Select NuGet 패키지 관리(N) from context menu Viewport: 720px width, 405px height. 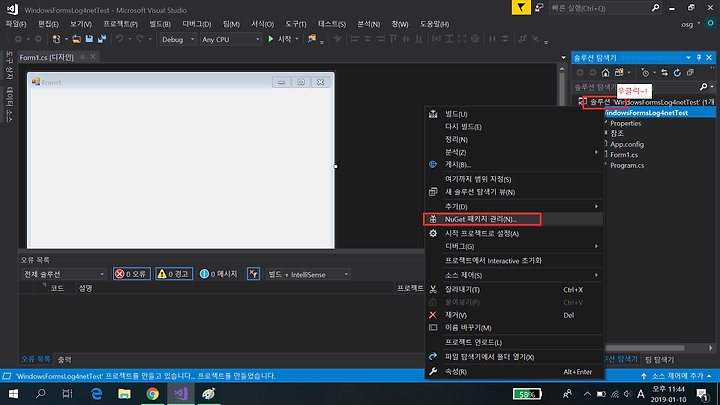(514, 219)
